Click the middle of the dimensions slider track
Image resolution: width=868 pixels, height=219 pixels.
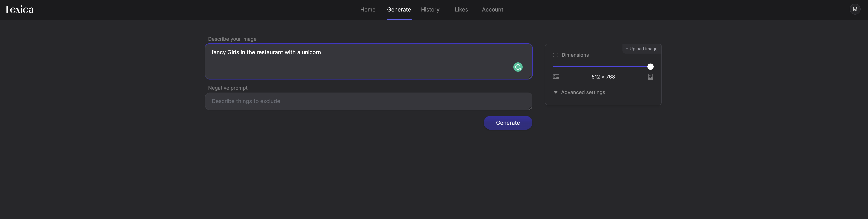tap(603, 67)
